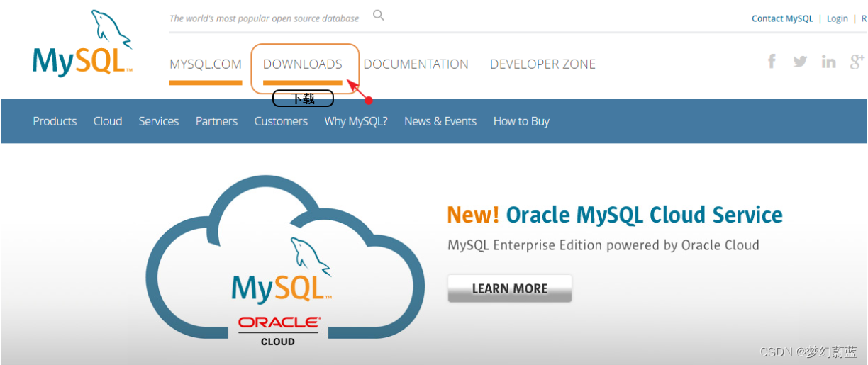Go to the DOWNLOADS tab
The image size is (868, 365).
[303, 64]
